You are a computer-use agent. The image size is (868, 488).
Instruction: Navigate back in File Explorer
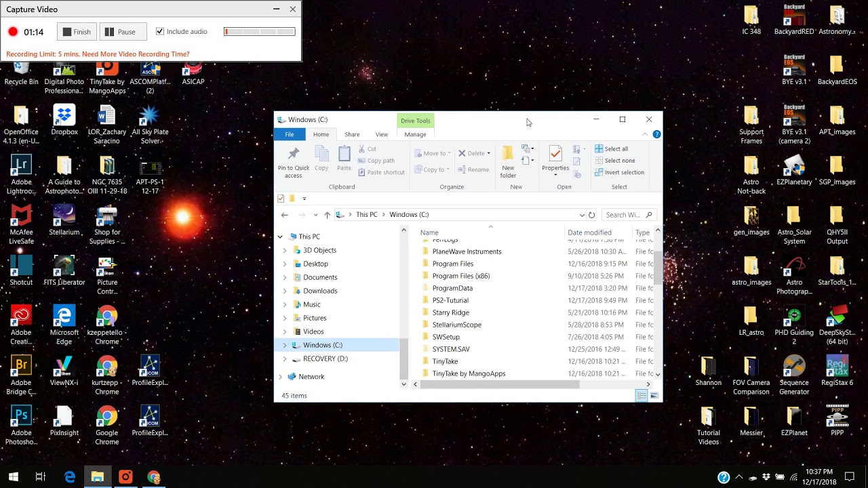point(285,215)
